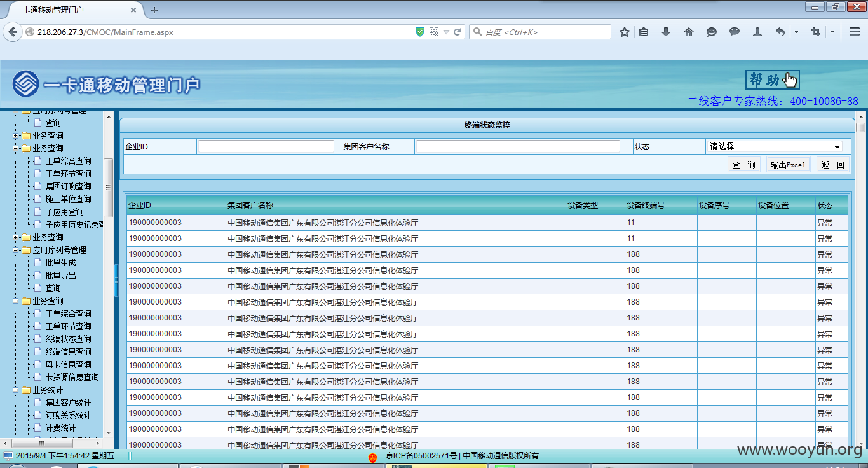This screenshot has width=868, height=468.
Task: Reload the page with the refresh icon
Action: (457, 32)
